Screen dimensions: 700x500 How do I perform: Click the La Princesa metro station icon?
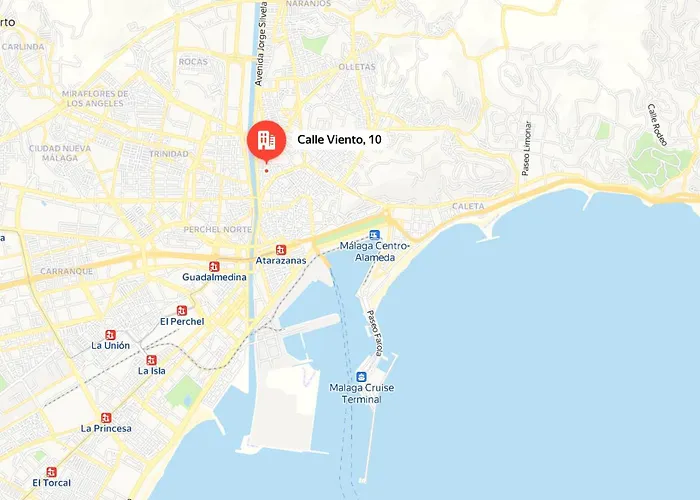pyautogui.click(x=106, y=418)
